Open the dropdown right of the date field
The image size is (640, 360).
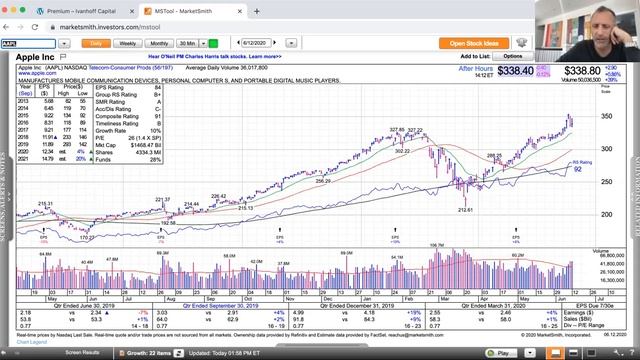click(x=291, y=43)
